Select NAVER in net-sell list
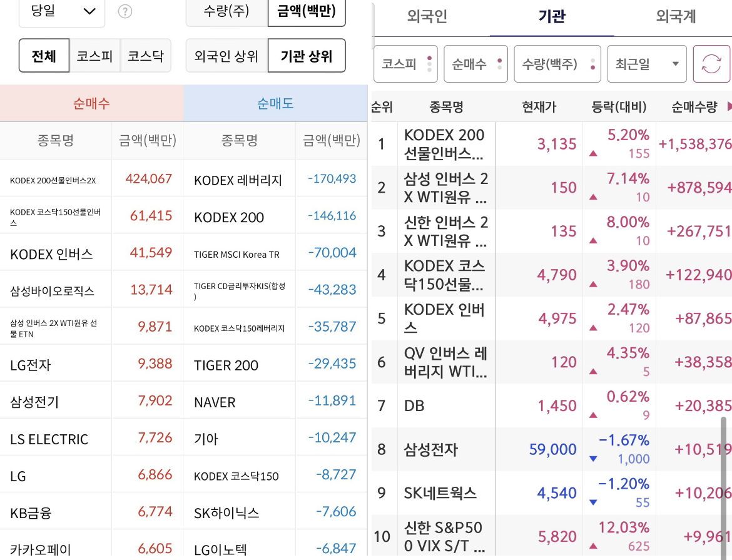Viewport: 732px width, 560px height. pyautogui.click(x=215, y=402)
